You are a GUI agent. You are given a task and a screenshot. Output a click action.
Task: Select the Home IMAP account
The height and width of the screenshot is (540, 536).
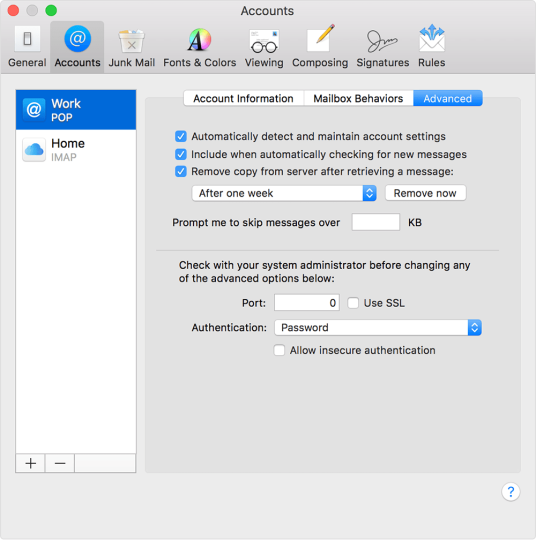(x=76, y=150)
